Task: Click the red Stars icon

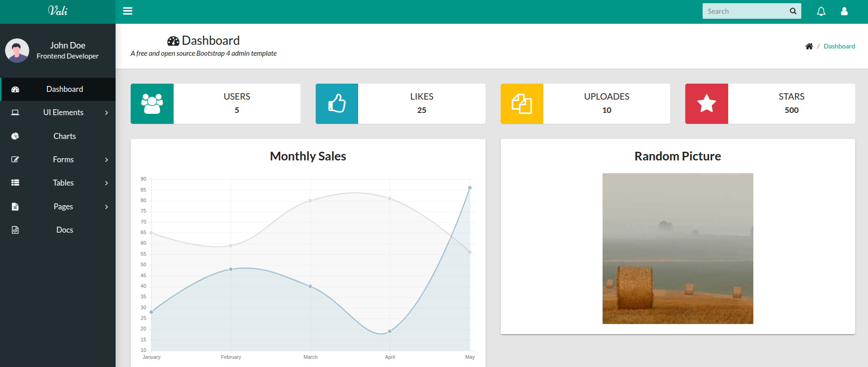Action: point(706,104)
